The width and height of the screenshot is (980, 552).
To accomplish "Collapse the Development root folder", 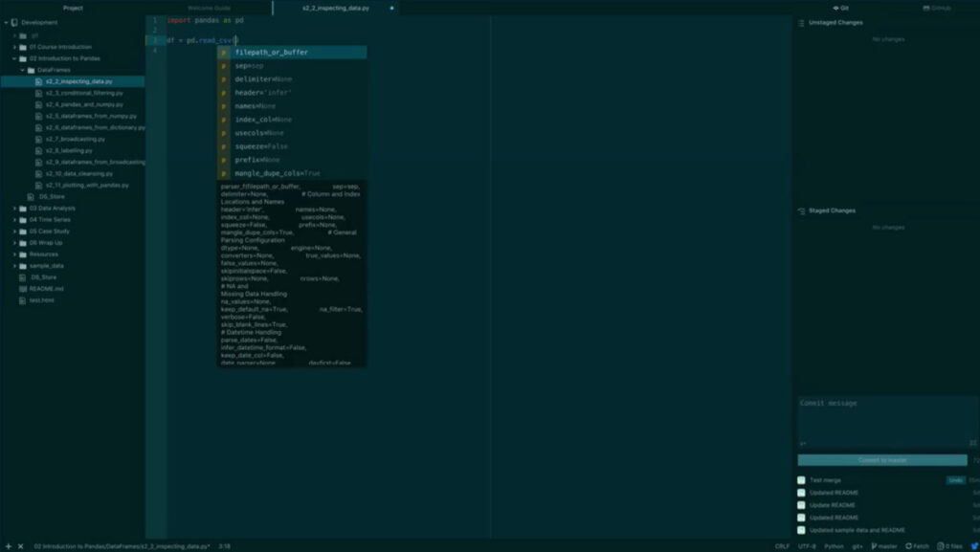I will pos(7,22).
